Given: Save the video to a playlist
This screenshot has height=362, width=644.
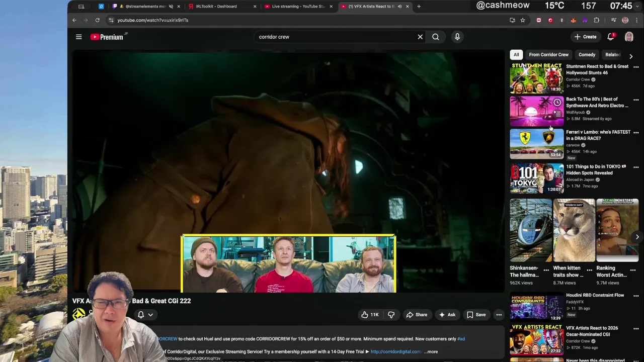Looking at the screenshot, I should point(476,315).
